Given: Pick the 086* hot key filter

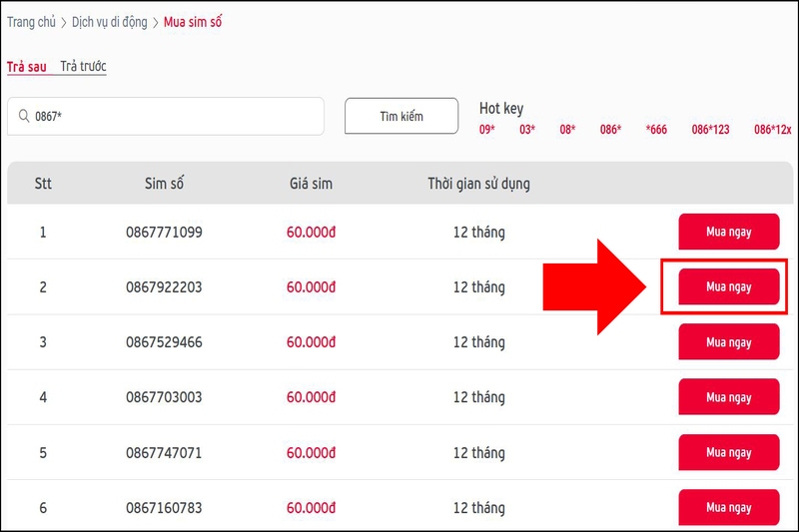Looking at the screenshot, I should click(611, 130).
